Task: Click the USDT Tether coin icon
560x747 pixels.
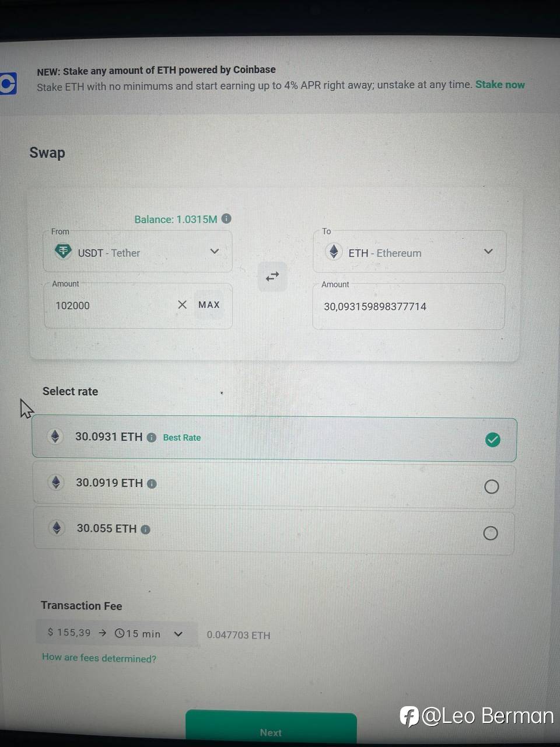Action: [x=63, y=252]
